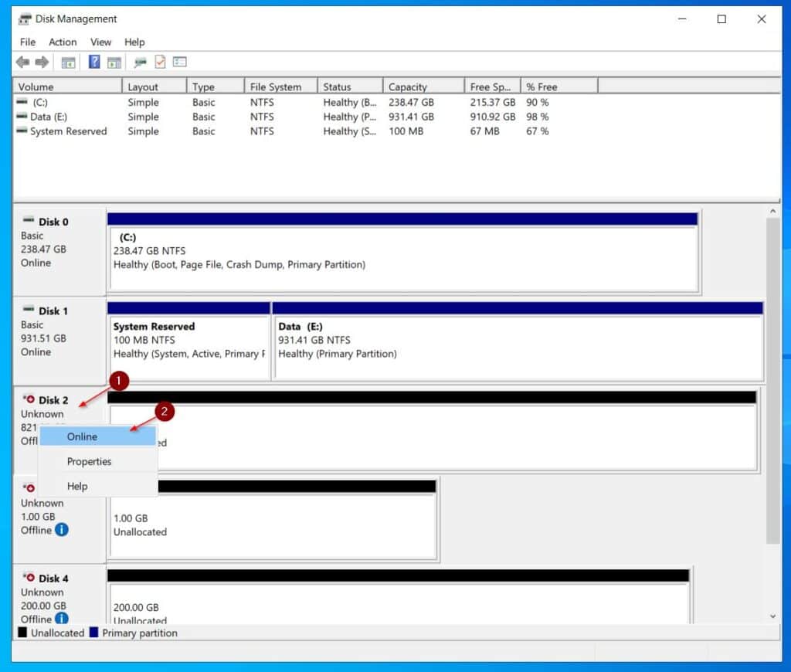
Task: Click the Healthy (B... status cell
Action: [x=350, y=102]
